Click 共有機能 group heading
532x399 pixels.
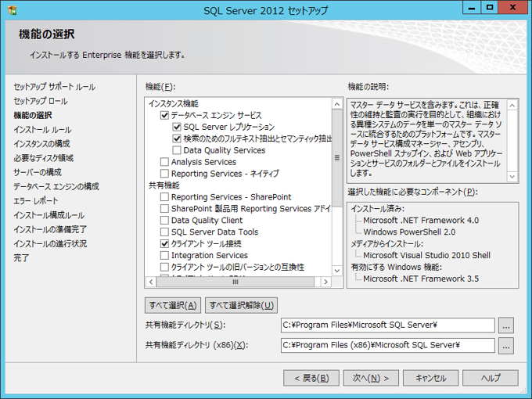[164, 185]
